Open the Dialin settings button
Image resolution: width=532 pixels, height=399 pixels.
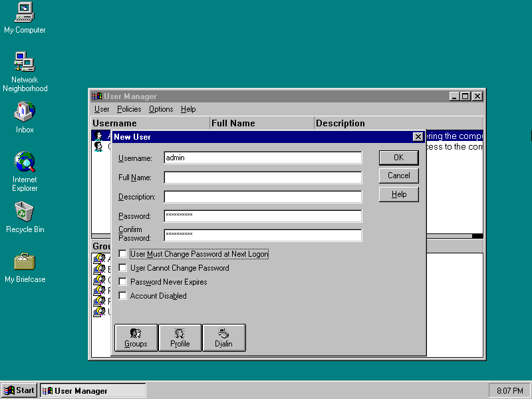[223, 338]
